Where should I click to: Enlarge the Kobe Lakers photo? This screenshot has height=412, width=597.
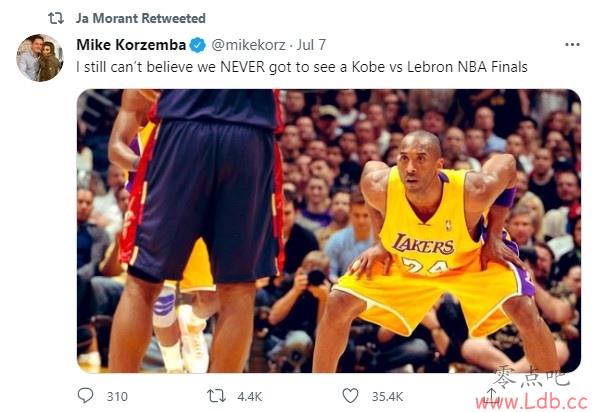(329, 231)
